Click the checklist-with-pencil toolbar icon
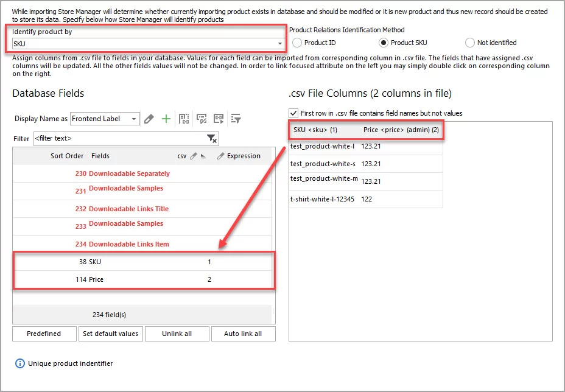 pyautogui.click(x=202, y=119)
